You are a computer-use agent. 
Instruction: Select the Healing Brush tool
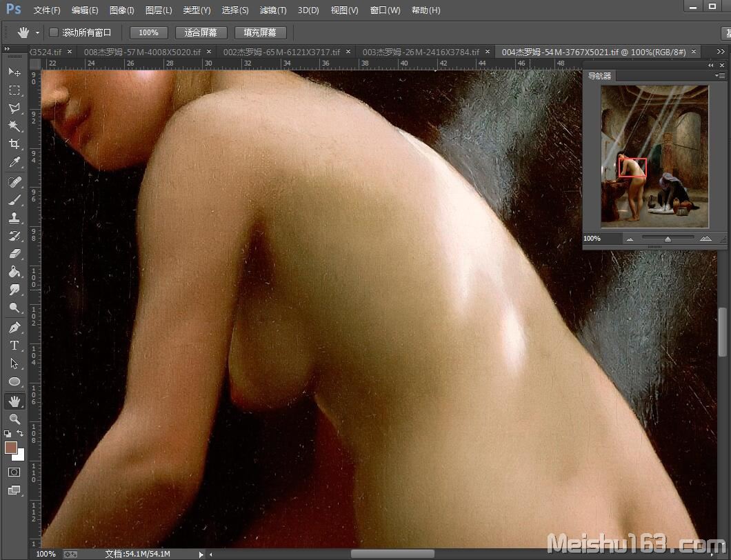coord(14,181)
